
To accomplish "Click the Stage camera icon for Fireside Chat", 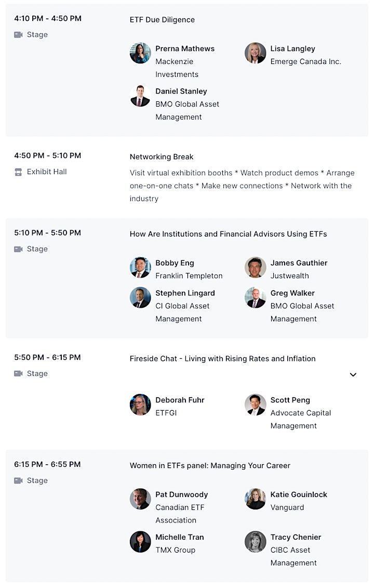I will (x=18, y=373).
